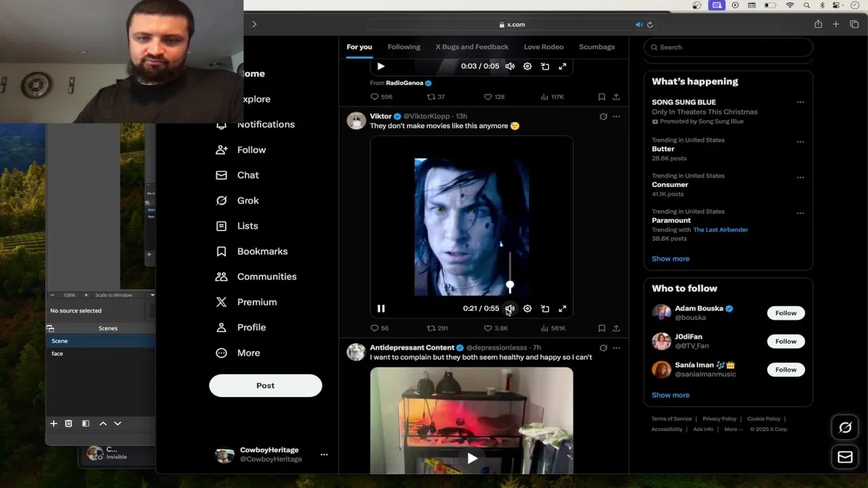Open Bookmarks in the sidebar

click(x=252, y=251)
